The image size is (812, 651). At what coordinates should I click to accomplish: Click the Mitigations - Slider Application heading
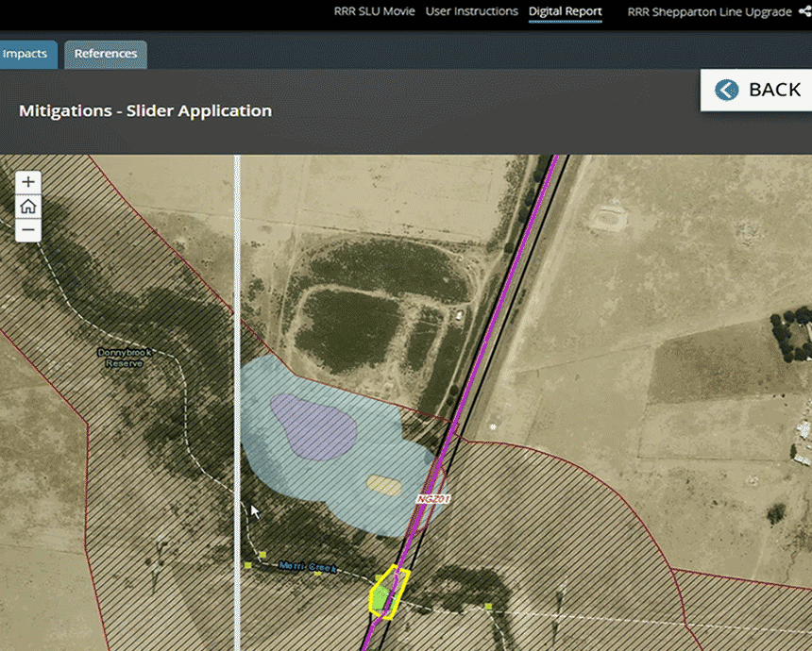(x=145, y=110)
